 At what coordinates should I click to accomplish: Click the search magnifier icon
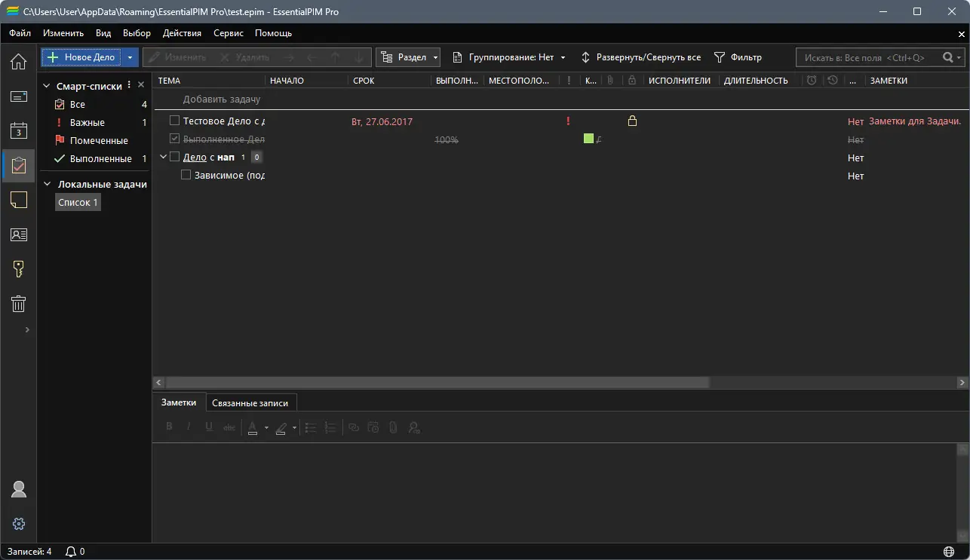click(948, 57)
